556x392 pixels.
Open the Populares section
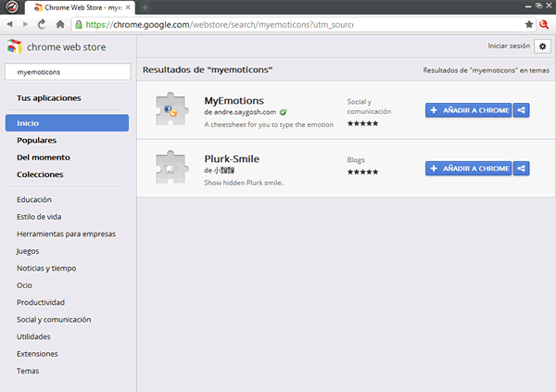[36, 140]
